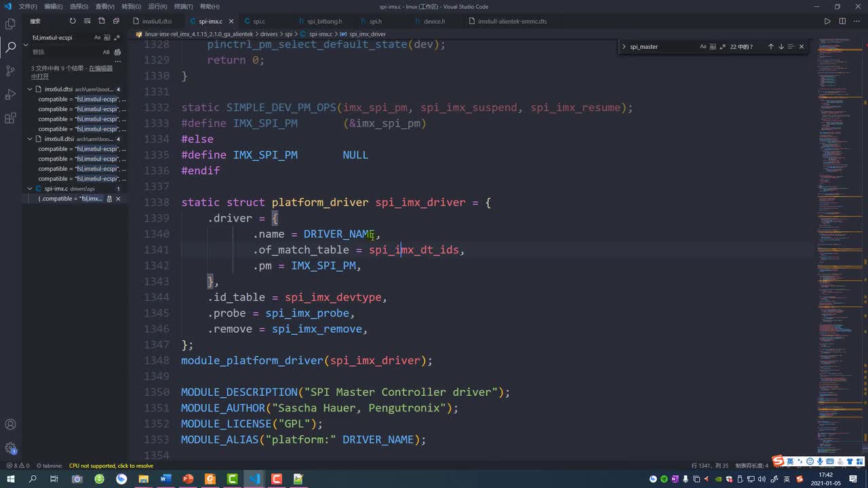Collapse imx6ul.dtsi search results
Image resolution: width=868 pixels, height=488 pixels.
pos(30,89)
